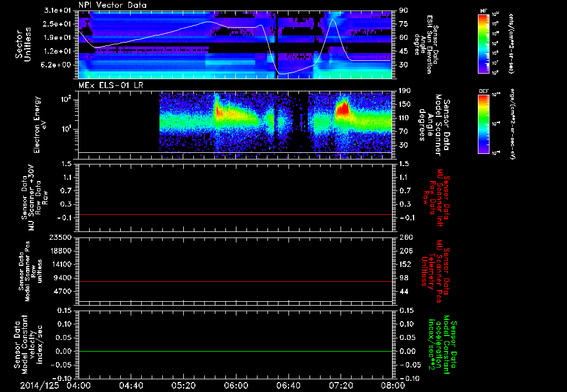This screenshot has height=392, width=567.
Task: Click the "Sector Unitless" axis label
Action: pos(23,44)
